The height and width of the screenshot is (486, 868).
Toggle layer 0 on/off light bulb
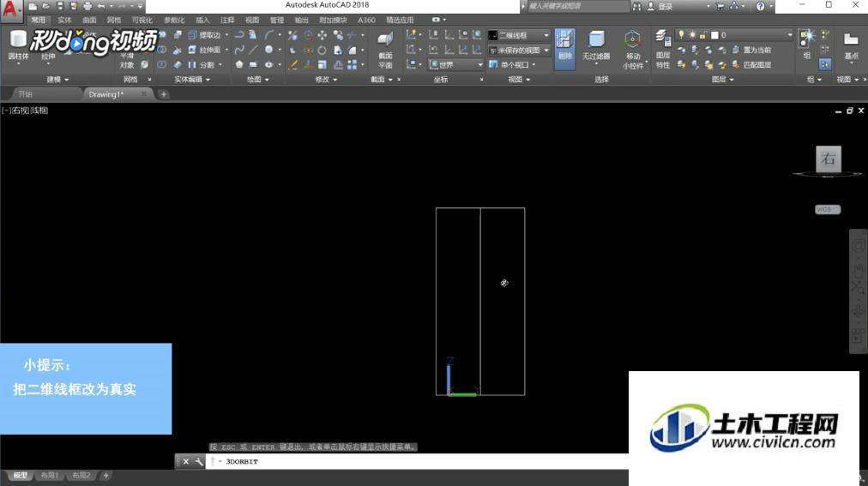click(x=681, y=35)
